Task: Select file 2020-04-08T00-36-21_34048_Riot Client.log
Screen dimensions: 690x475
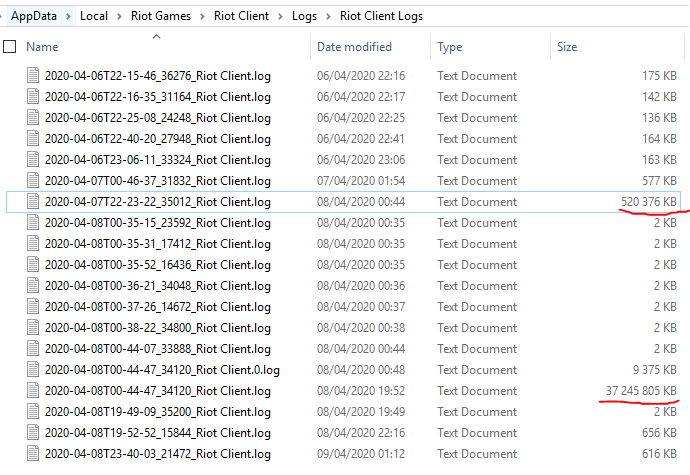Action: (158, 286)
